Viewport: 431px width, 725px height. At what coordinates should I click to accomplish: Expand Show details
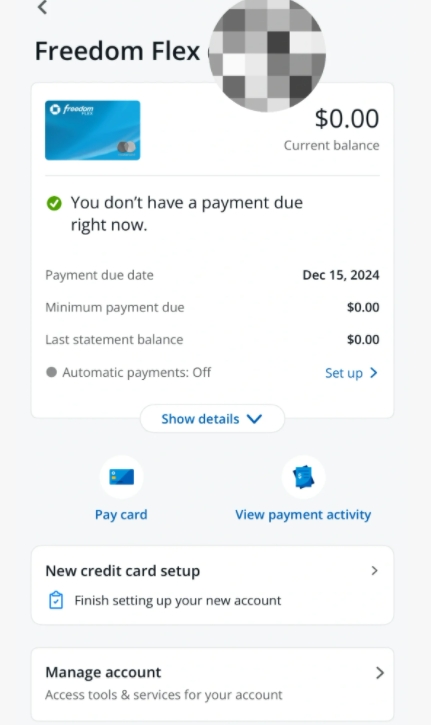coord(212,419)
